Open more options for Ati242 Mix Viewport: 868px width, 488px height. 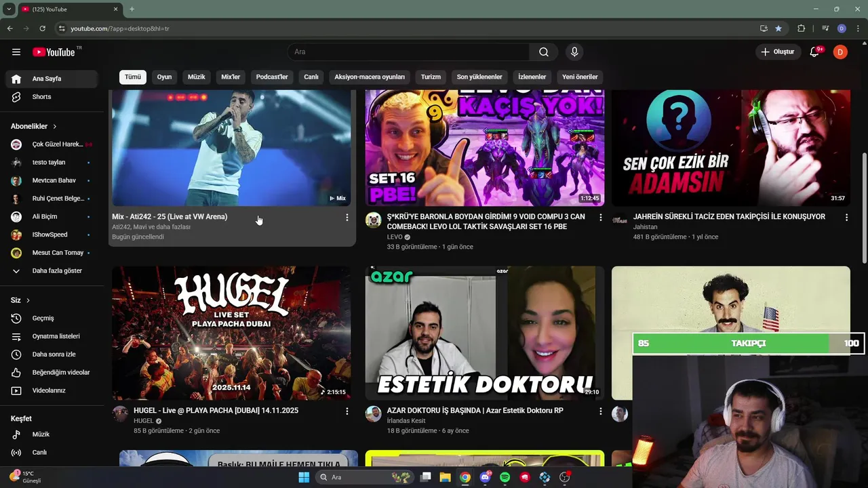point(347,218)
